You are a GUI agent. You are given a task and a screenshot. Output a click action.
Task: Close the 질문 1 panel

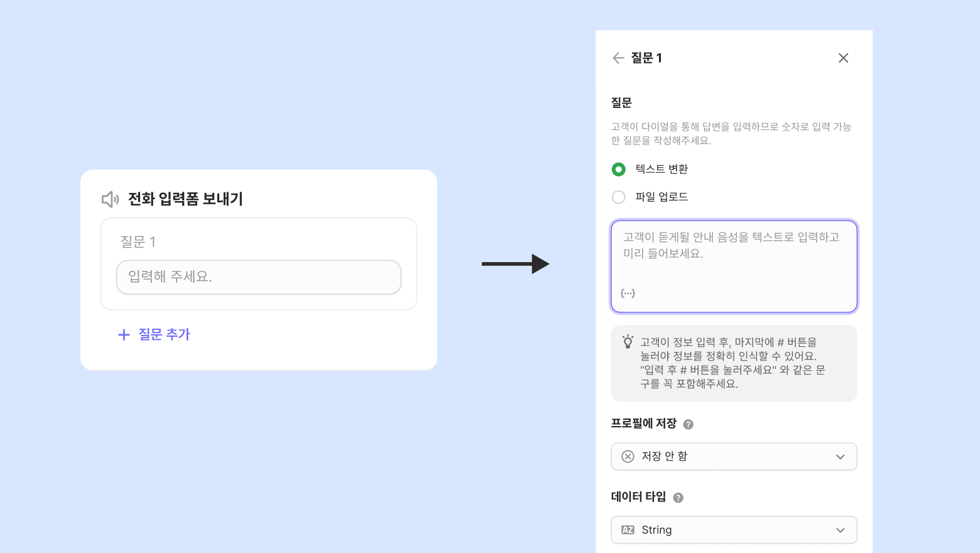[x=843, y=58]
